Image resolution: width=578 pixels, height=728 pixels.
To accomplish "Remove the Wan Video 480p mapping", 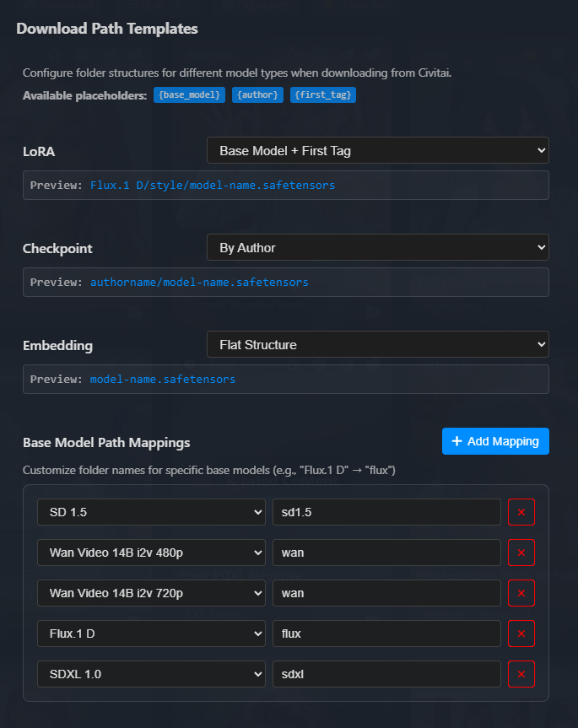I will coord(521,553).
